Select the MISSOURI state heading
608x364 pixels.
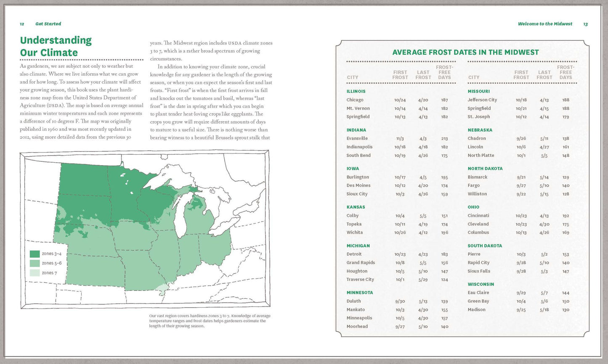pyautogui.click(x=479, y=91)
